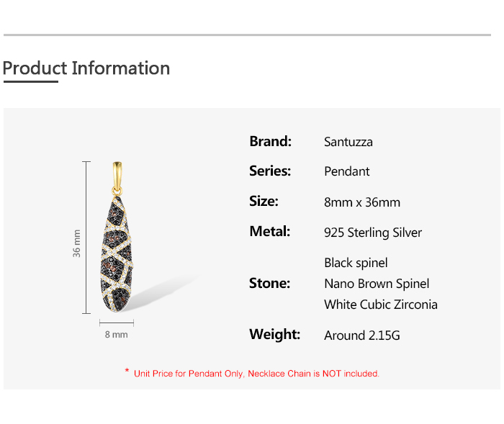Screen dimensions: 504x424
Task: Click the red asterisk before the notice
Action: pos(127,371)
